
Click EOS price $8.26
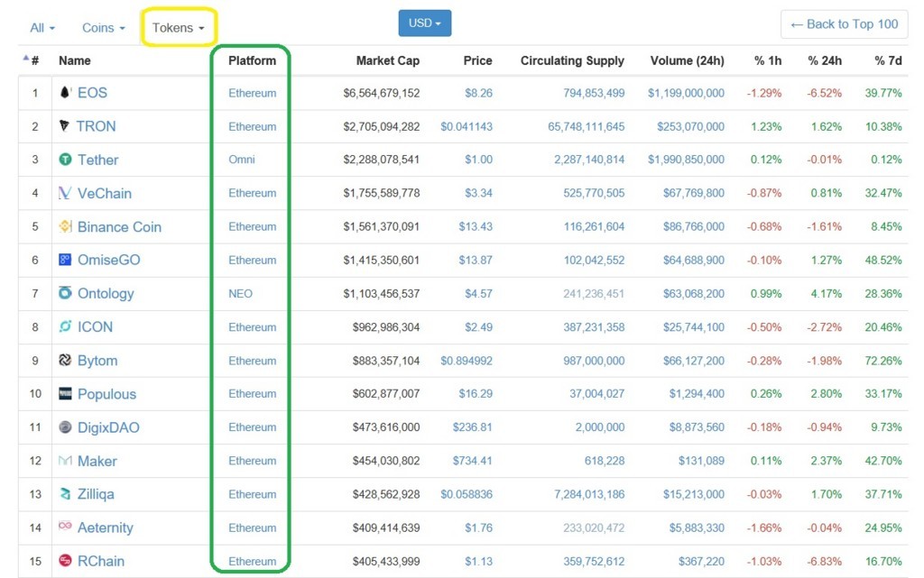pos(478,93)
